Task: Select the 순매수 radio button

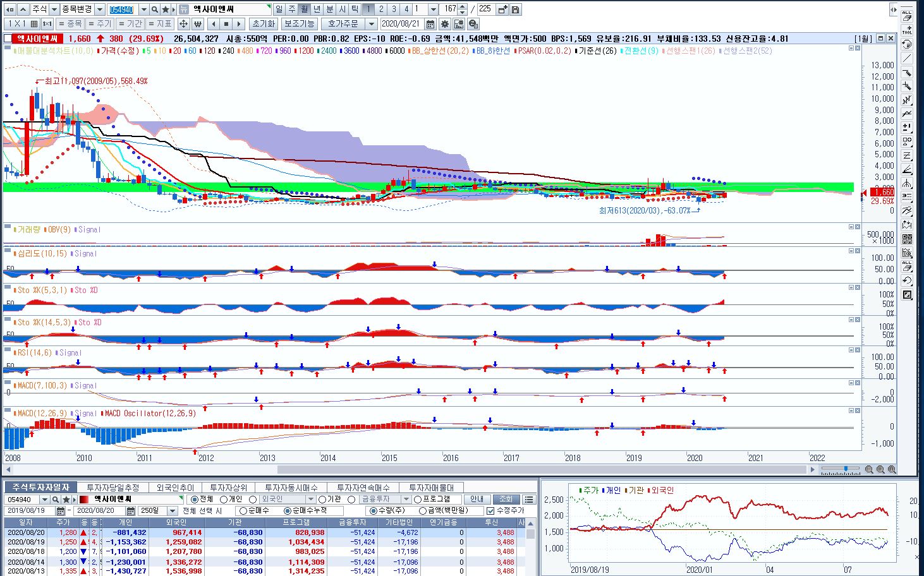Action: coord(243,511)
